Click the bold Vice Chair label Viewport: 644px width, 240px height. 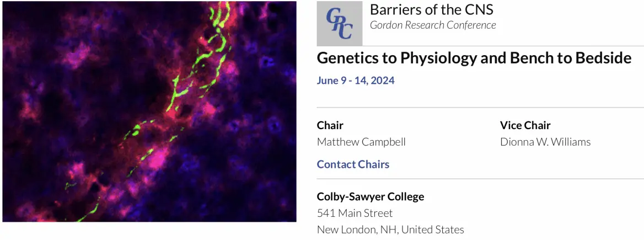click(x=525, y=125)
